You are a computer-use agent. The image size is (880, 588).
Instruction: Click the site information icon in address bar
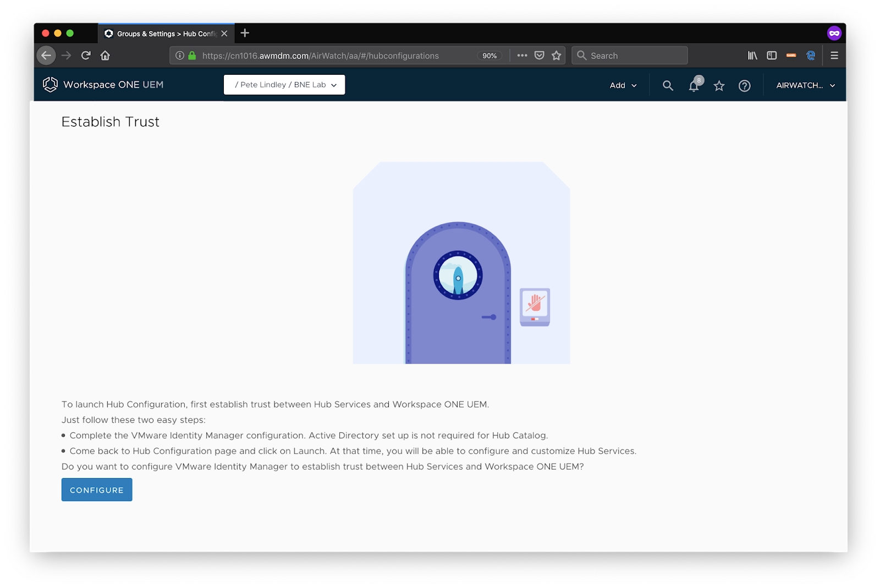tap(180, 56)
